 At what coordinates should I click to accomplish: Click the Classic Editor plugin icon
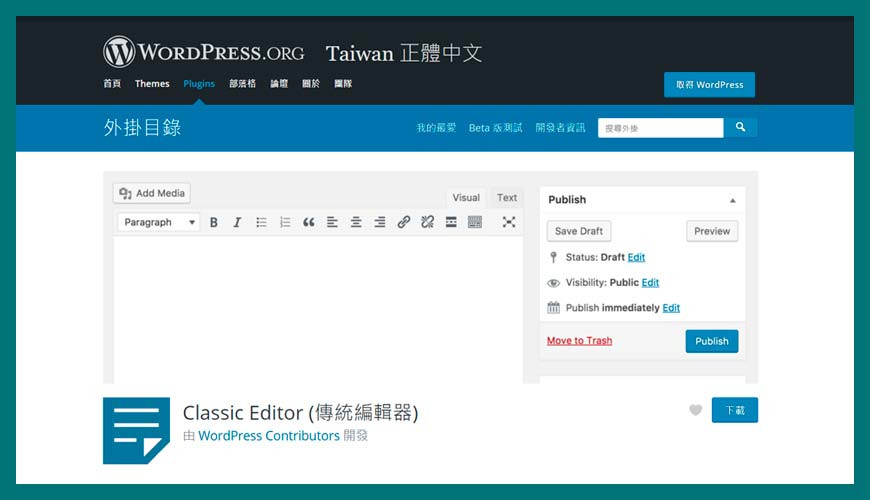[136, 431]
